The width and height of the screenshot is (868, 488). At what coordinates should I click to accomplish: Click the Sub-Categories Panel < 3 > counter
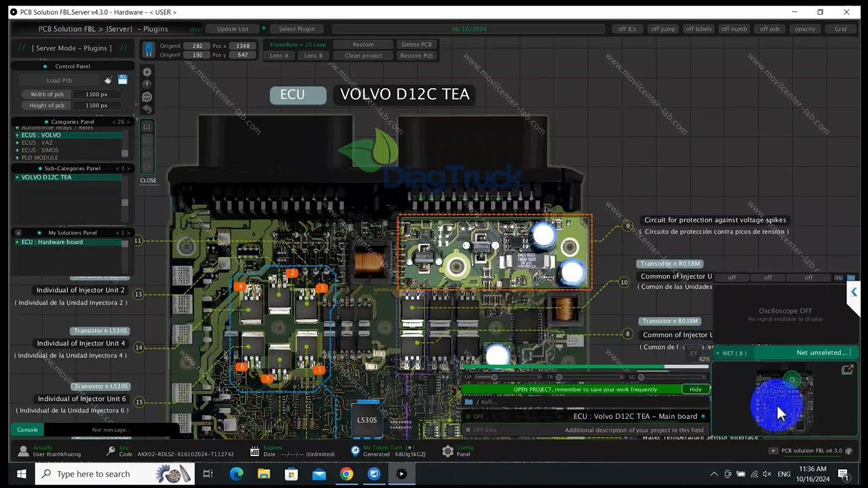pos(123,168)
